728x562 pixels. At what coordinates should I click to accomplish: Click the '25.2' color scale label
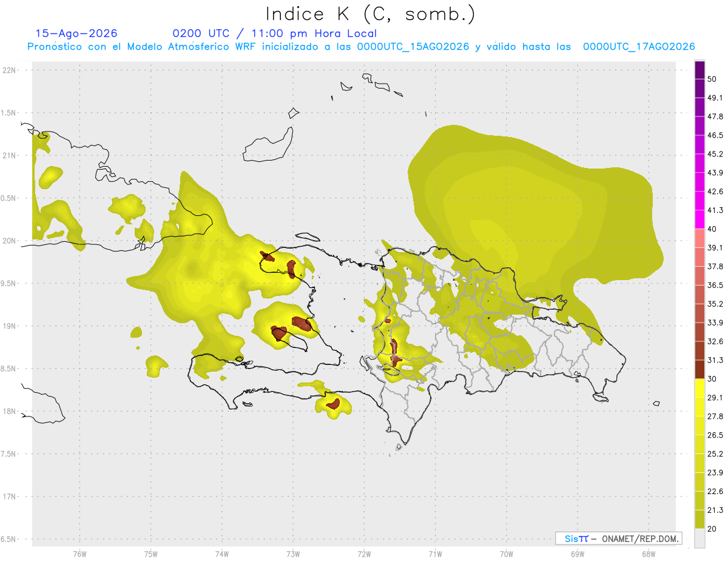[x=716, y=453]
